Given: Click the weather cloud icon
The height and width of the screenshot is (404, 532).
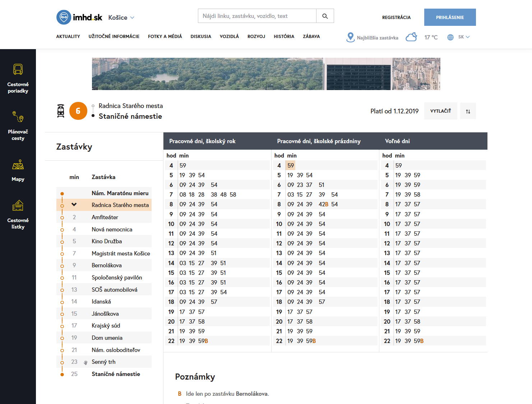Looking at the screenshot, I should point(411,37).
